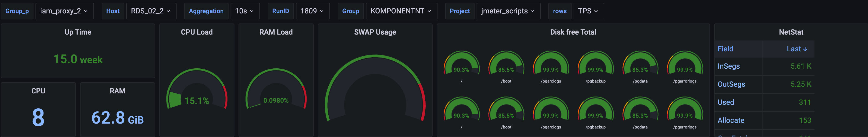This screenshot has height=137, width=868.
Task: Open the CPU Load panel title menu
Action: pos(197,32)
